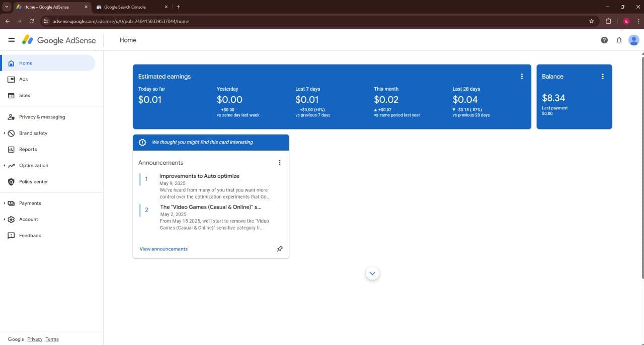This screenshot has width=644, height=345.
Task: Click the Last 28 days $0.04 value
Action: 465,100
